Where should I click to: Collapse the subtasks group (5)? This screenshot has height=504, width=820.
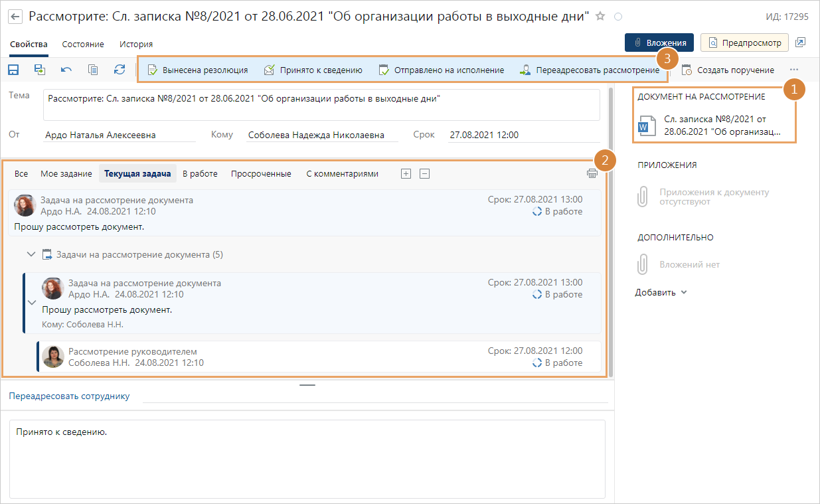[31, 254]
